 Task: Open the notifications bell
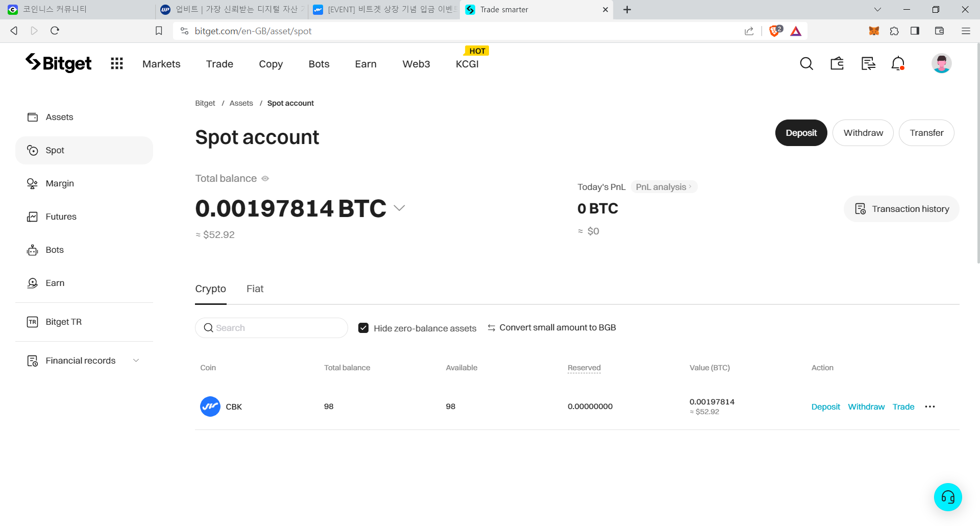(x=898, y=64)
